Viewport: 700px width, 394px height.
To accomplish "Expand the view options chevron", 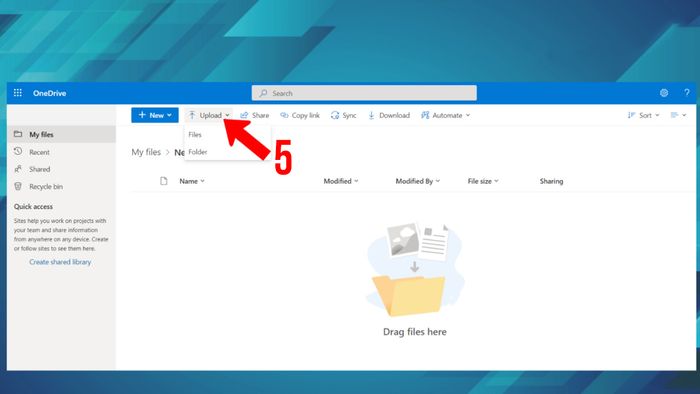I will click(684, 116).
